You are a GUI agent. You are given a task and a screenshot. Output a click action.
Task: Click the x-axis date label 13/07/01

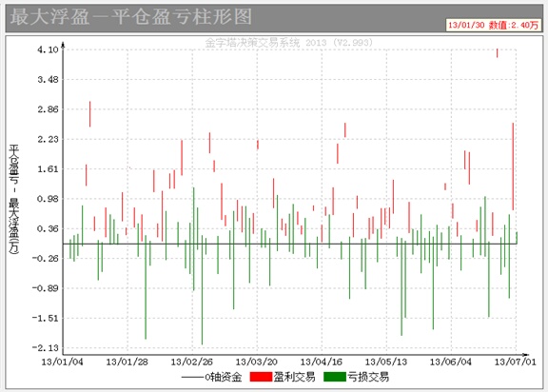pyautogui.click(x=516, y=362)
